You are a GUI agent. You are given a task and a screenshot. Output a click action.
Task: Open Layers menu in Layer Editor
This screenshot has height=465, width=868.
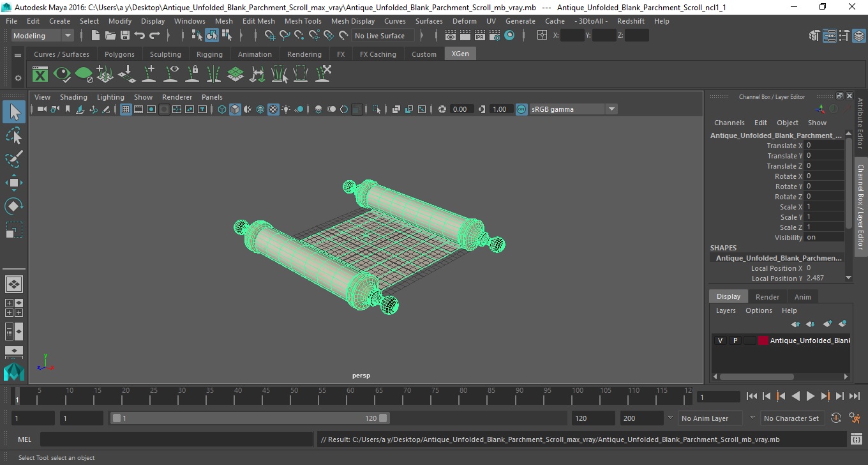[726, 310]
